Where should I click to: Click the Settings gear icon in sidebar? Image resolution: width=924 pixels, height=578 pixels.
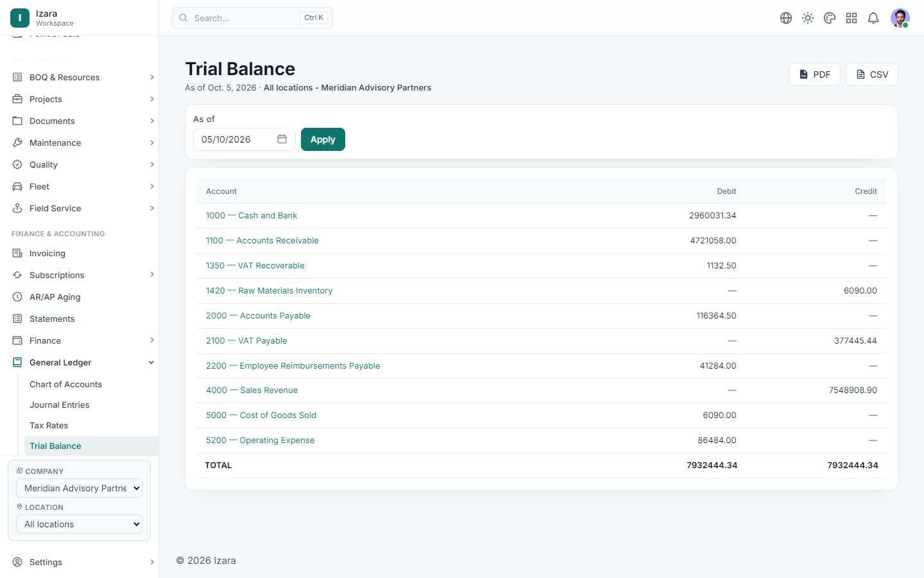[x=17, y=562]
